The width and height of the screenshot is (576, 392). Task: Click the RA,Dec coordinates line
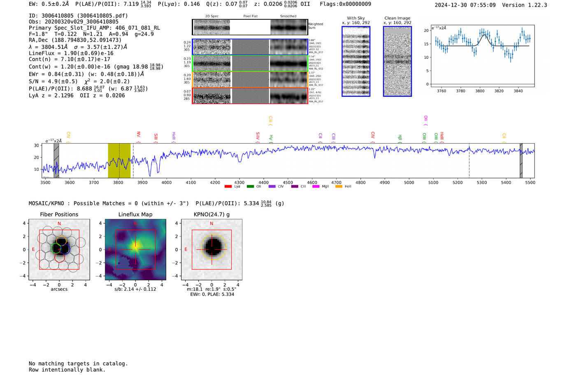pyautogui.click(x=75, y=40)
